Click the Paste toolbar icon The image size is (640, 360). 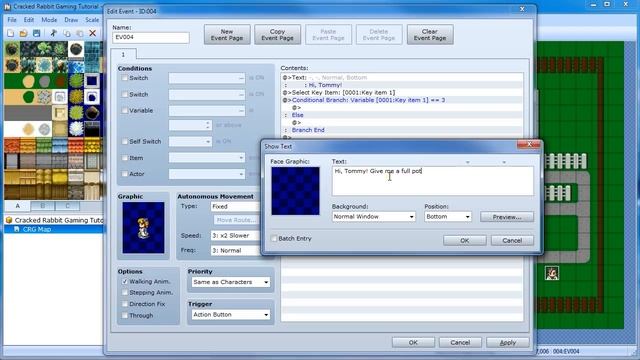click(80, 33)
